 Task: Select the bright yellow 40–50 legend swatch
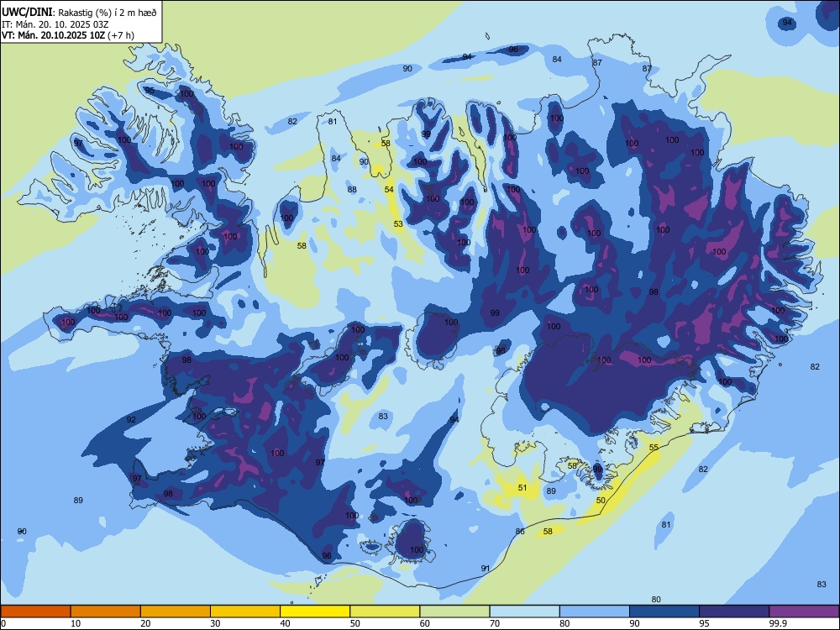pyautogui.click(x=315, y=612)
